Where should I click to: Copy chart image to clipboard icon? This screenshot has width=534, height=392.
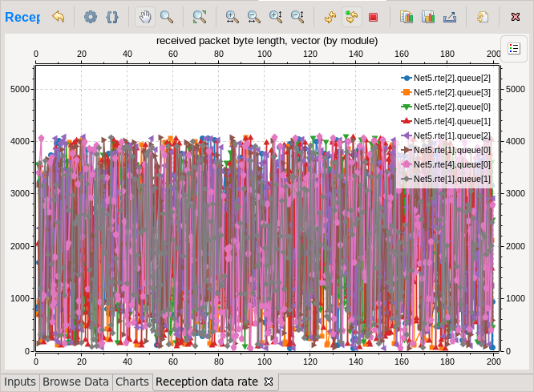[x=407, y=17]
